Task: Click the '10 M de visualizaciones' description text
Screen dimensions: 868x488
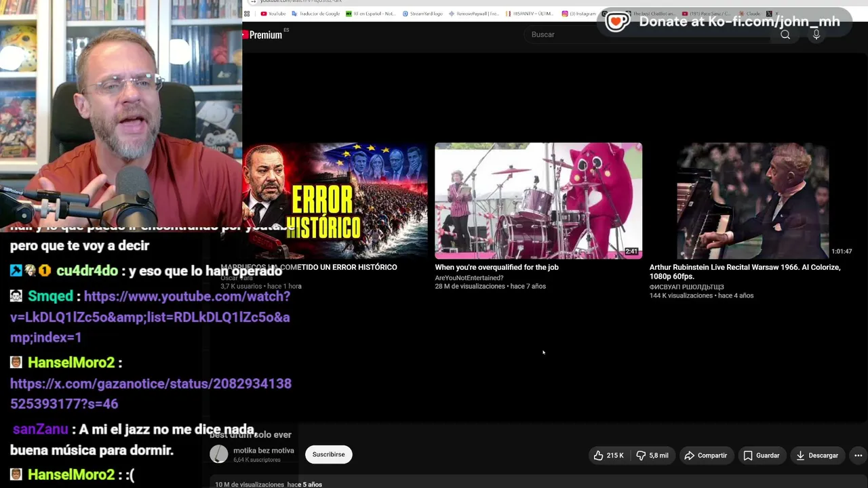Action: [250, 485]
